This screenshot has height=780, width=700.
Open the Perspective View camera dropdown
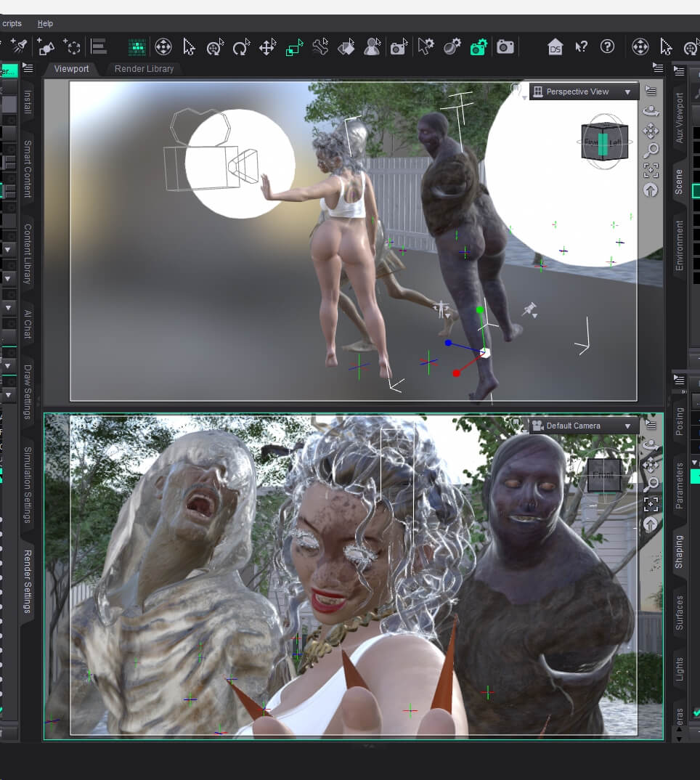(585, 92)
